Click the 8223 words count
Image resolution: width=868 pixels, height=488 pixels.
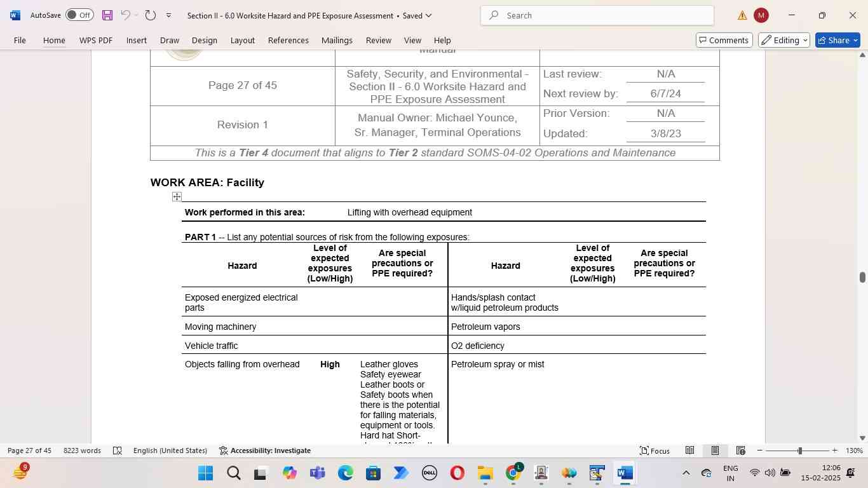82,451
